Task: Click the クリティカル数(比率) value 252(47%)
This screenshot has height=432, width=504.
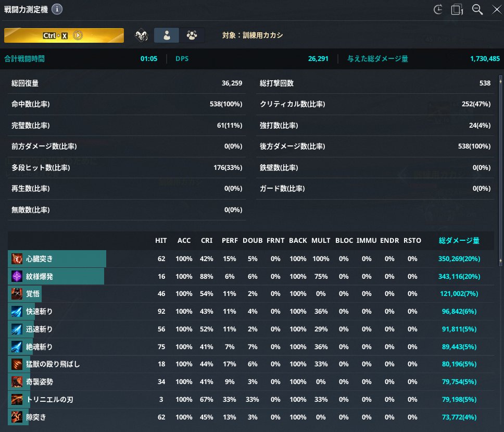Action: coord(476,104)
